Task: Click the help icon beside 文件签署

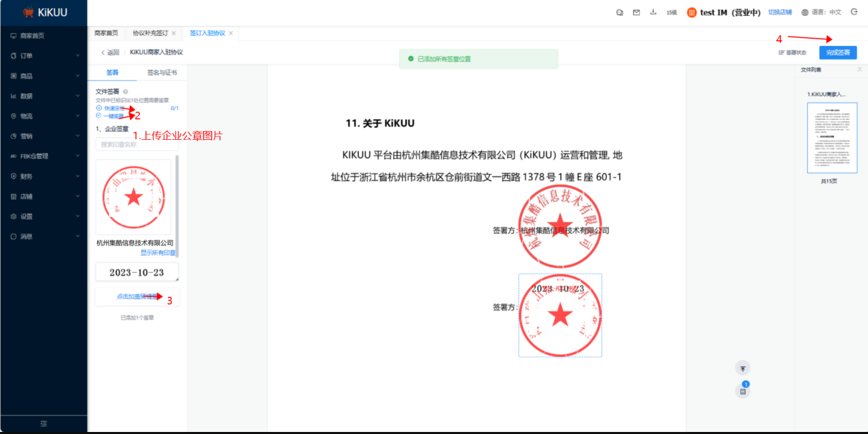Action: coord(125,91)
